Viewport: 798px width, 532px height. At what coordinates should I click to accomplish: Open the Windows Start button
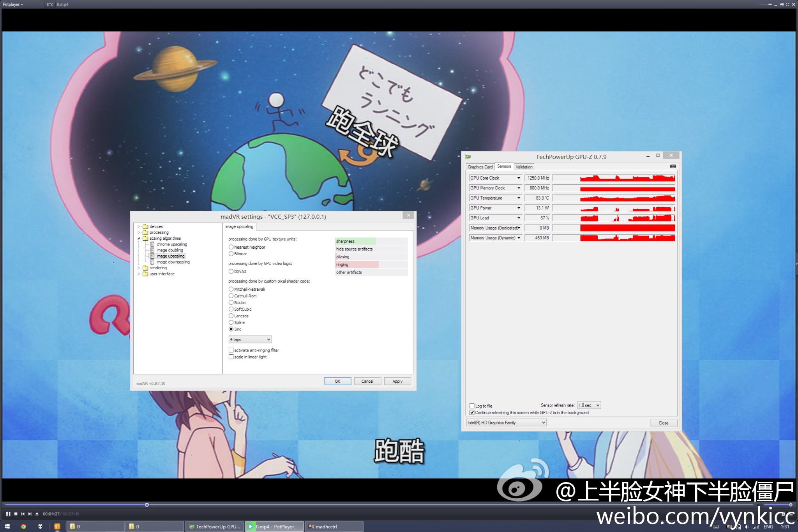[x=7, y=527]
